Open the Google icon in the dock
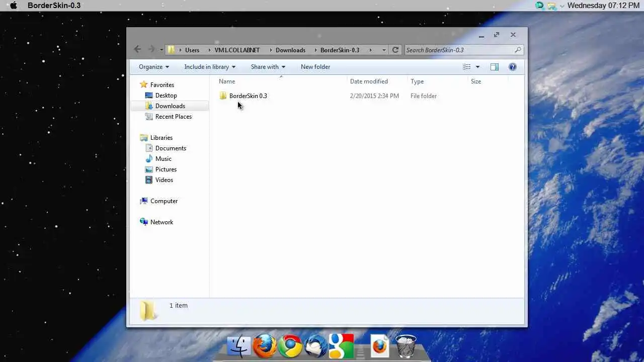This screenshot has height=362, width=644. point(341,346)
